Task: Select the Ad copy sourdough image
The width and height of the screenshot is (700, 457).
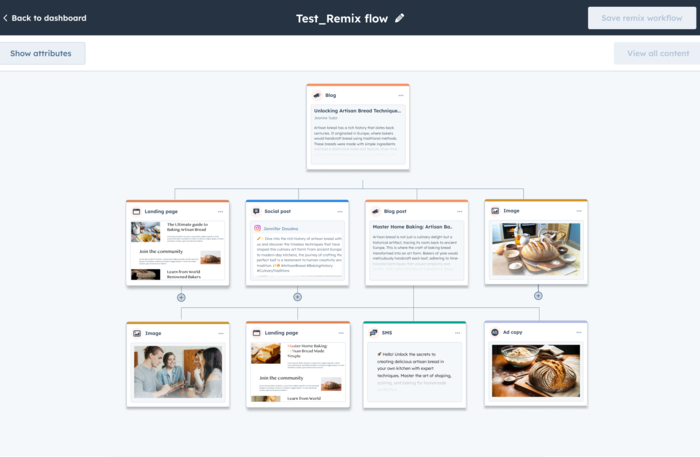Action: pyautogui.click(x=536, y=371)
